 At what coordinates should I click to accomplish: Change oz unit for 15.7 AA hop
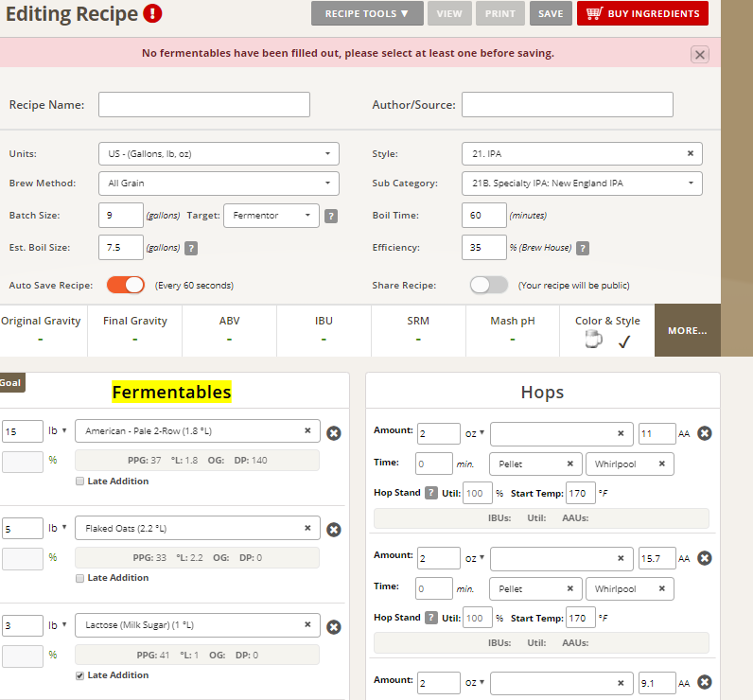click(x=475, y=558)
